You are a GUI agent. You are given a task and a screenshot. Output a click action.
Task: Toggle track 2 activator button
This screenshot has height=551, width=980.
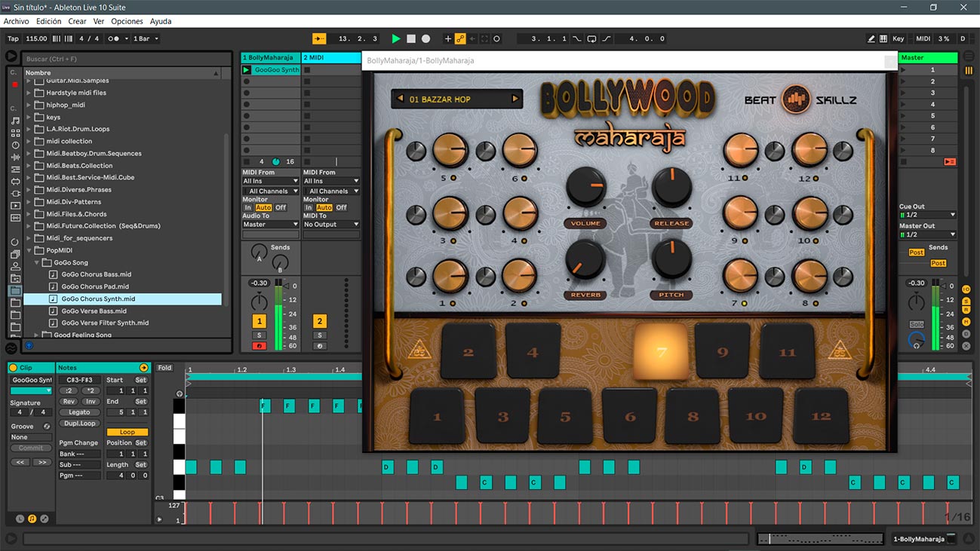[x=319, y=321]
